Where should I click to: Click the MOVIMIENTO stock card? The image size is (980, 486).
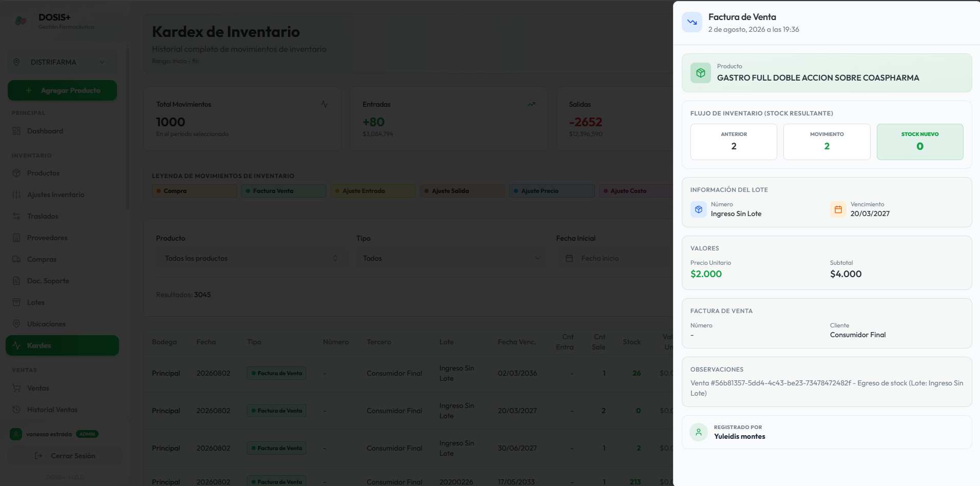(x=827, y=142)
